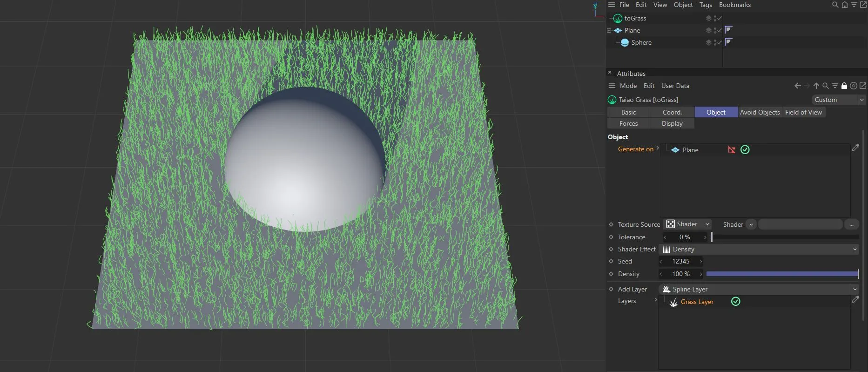Open the Bookmarks menu
Screen dimensions: 868x372
pyautogui.click(x=734, y=5)
